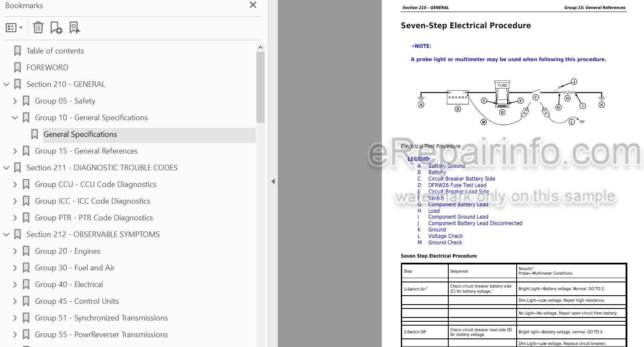Select Group ICC - ICC Code Diagnostics

coord(92,201)
